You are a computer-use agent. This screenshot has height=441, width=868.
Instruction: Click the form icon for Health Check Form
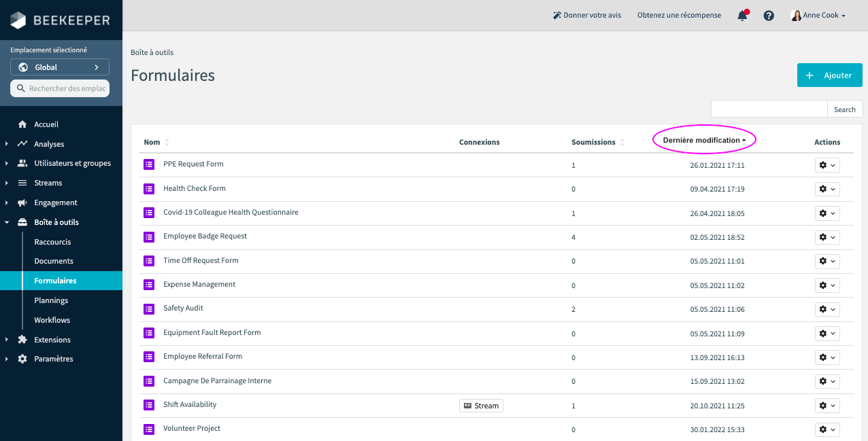pyautogui.click(x=149, y=189)
